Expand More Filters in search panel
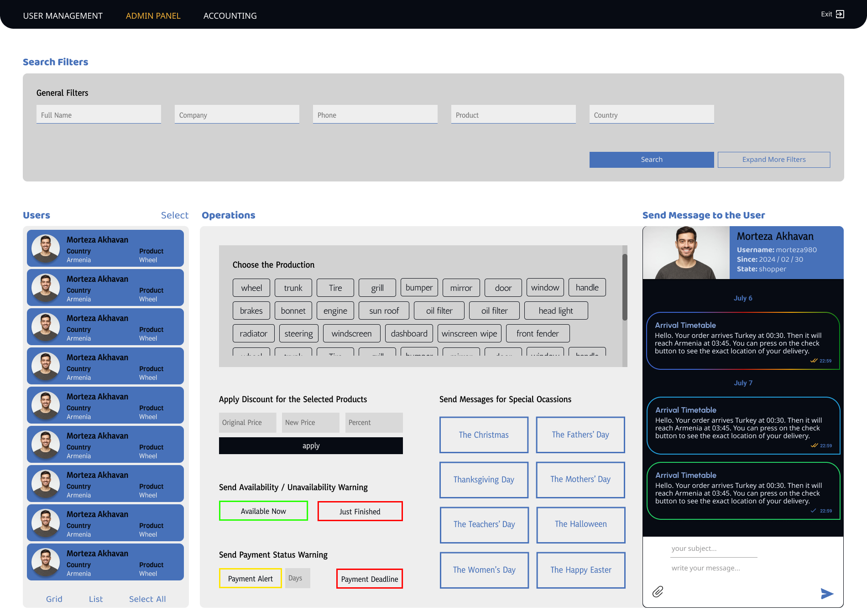867x616 pixels. tap(773, 160)
